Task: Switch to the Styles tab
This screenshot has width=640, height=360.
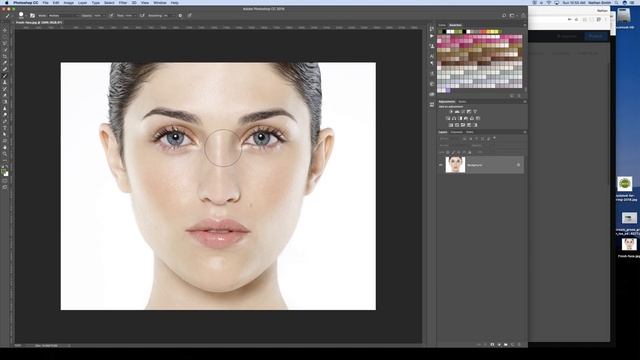Action: [x=462, y=102]
